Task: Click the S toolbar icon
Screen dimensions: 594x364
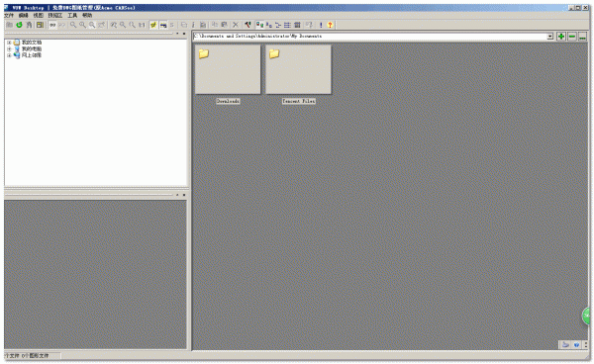Action: (172, 25)
